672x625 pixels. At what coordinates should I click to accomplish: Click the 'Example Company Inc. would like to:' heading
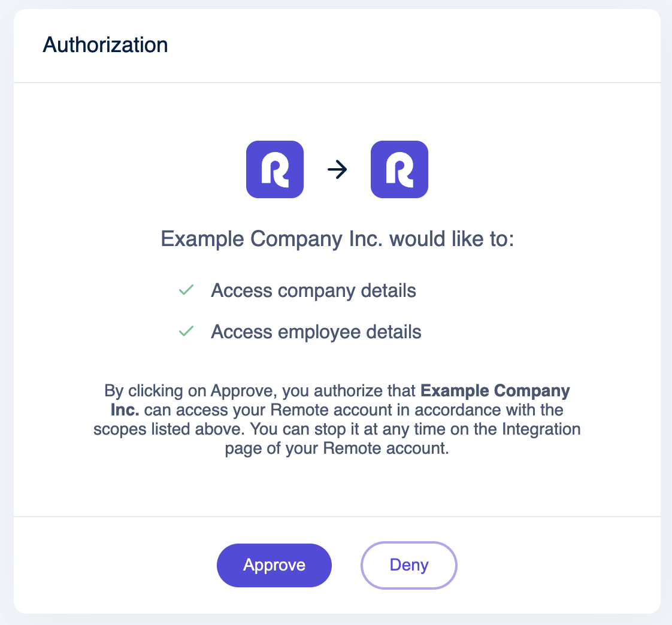(337, 239)
